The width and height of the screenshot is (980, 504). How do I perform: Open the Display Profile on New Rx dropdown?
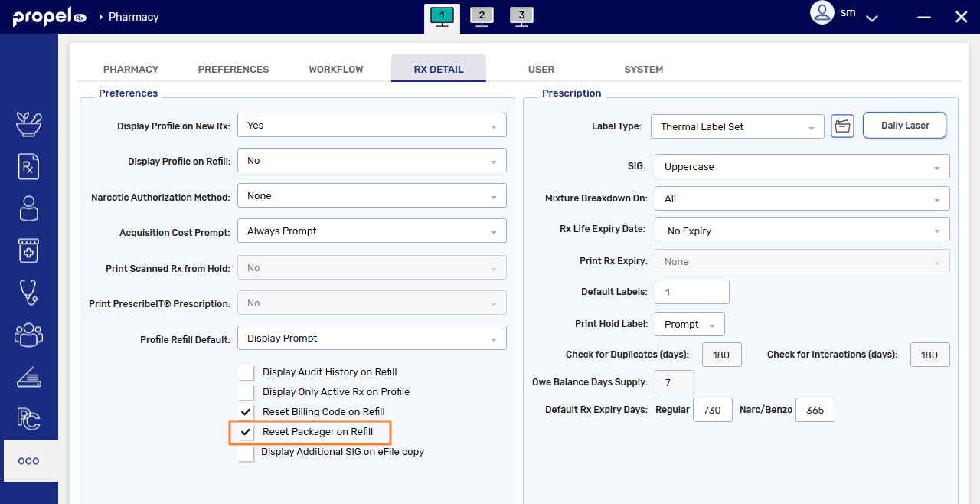(371, 125)
